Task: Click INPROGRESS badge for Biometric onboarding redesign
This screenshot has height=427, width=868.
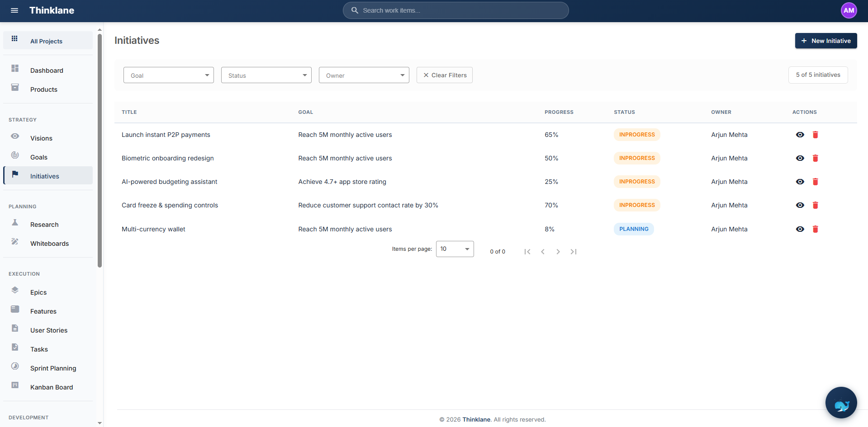Action: [637, 158]
